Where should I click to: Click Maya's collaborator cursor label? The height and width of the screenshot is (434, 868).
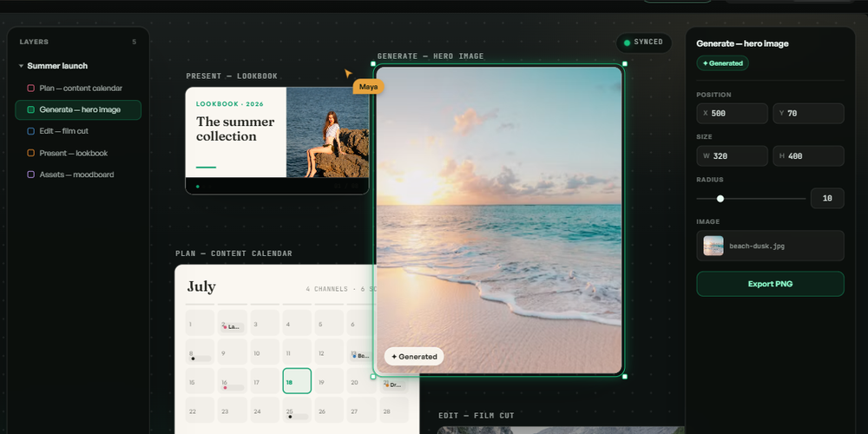tap(368, 86)
